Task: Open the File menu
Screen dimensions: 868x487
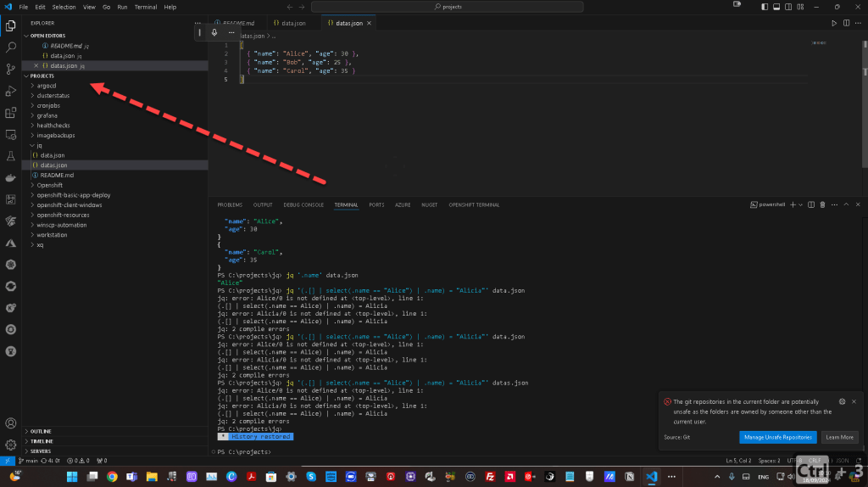Action: 23,7
